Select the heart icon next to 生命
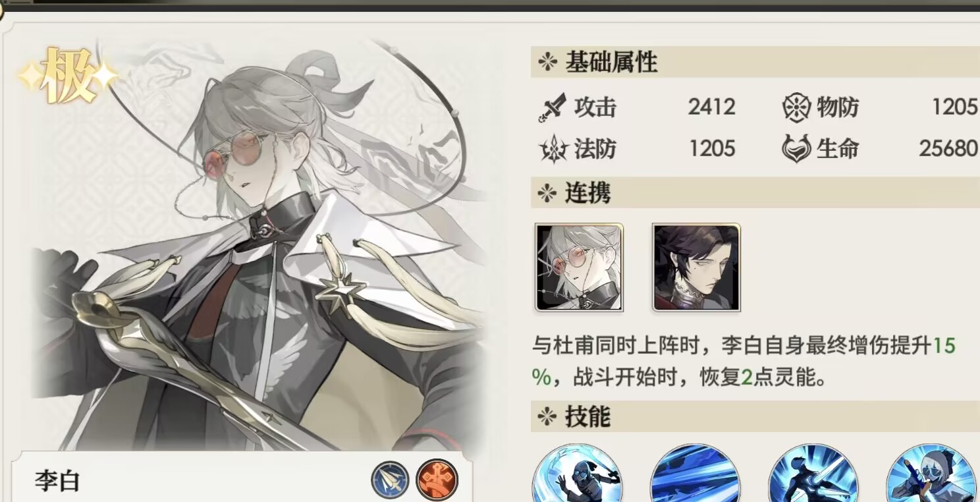 point(796,149)
